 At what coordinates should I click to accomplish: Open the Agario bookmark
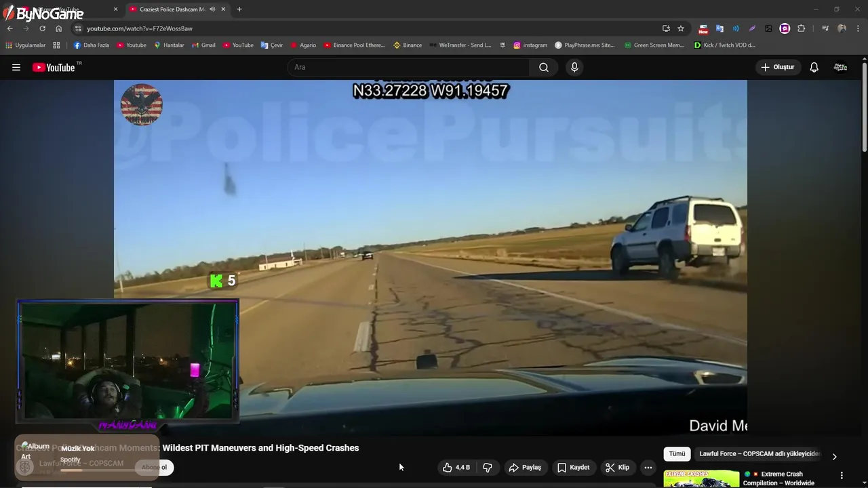pos(303,45)
